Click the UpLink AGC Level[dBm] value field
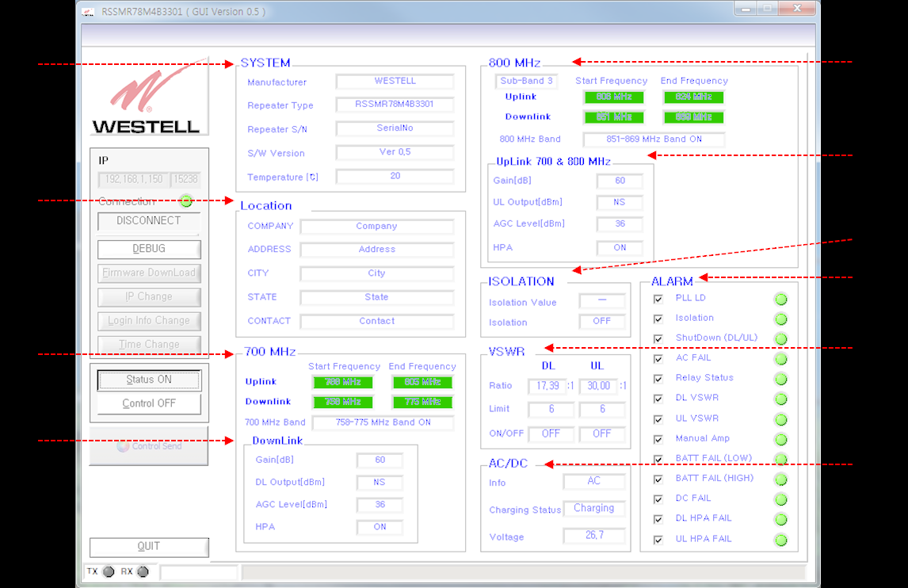Screen dimensions: 908x588 pos(620,224)
